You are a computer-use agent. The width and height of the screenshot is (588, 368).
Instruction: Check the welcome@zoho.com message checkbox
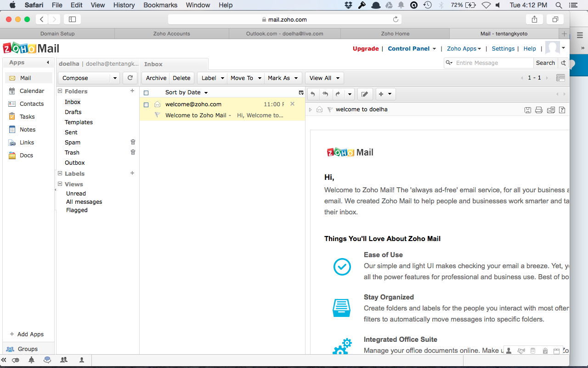click(146, 104)
